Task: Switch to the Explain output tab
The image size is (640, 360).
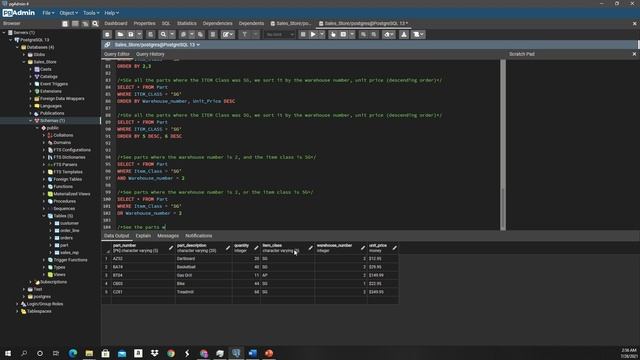Action: (143, 236)
